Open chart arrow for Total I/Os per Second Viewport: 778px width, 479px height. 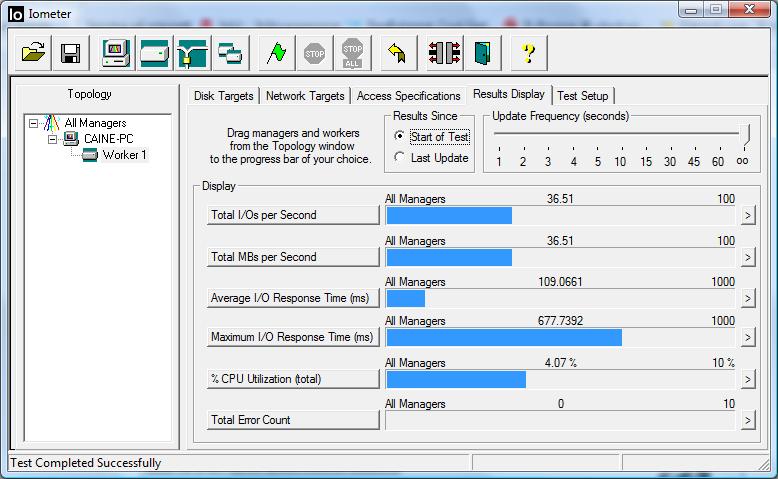(x=748, y=215)
